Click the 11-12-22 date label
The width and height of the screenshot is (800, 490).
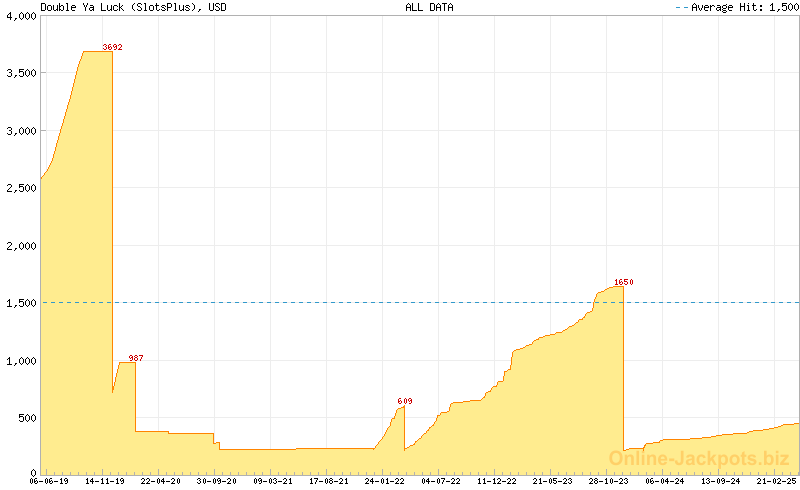tap(496, 481)
